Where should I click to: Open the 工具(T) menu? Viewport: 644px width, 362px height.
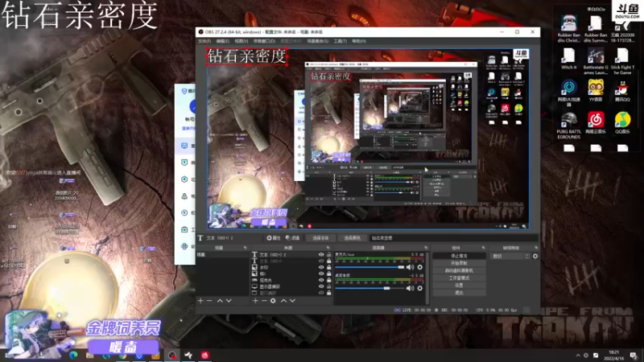[x=340, y=41]
